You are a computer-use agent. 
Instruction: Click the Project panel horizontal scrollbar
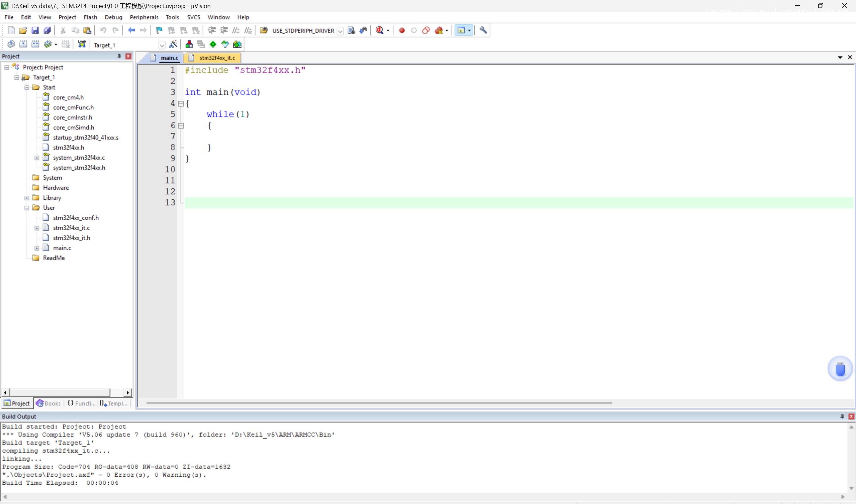tap(60, 393)
